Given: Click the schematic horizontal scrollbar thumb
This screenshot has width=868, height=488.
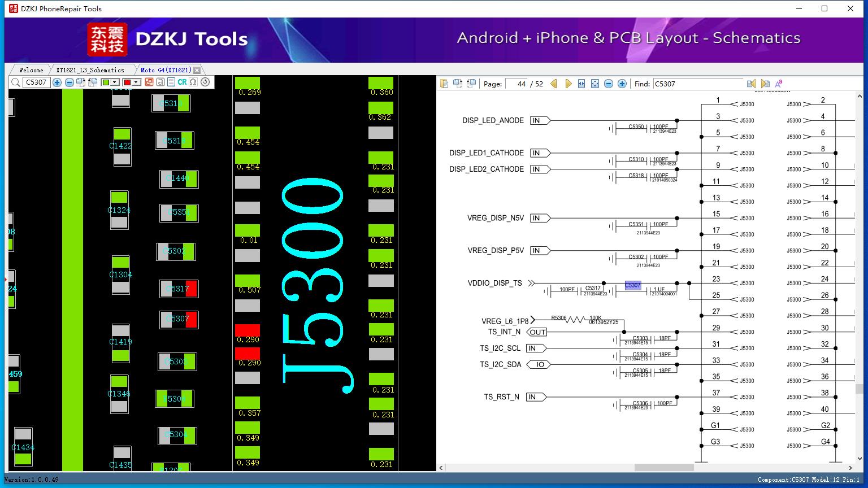Looking at the screenshot, I should pyautogui.click(x=664, y=468).
